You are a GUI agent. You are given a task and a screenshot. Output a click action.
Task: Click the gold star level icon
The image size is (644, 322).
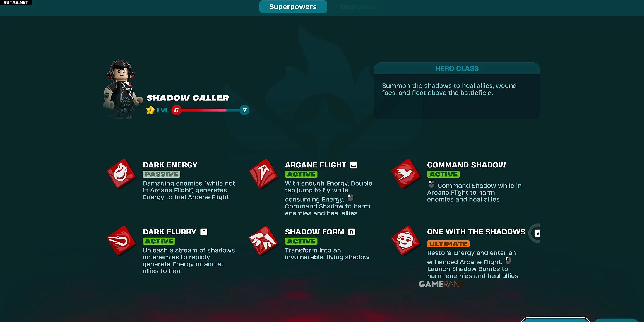[x=150, y=110]
